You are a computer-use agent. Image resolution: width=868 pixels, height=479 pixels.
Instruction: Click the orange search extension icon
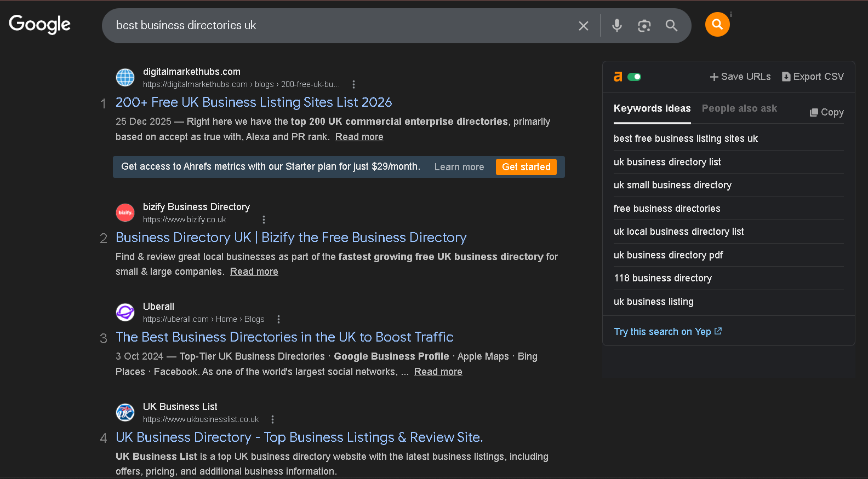point(717,24)
